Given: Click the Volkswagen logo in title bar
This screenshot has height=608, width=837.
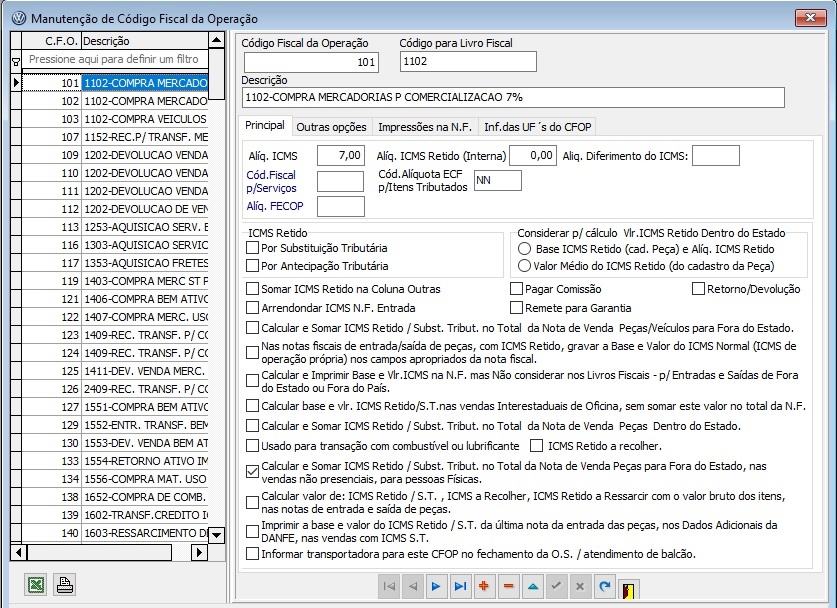Looking at the screenshot, I should click(19, 18).
